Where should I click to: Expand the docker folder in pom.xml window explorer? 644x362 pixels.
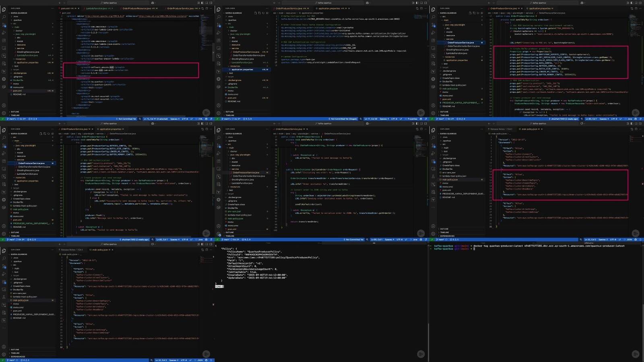19,31
